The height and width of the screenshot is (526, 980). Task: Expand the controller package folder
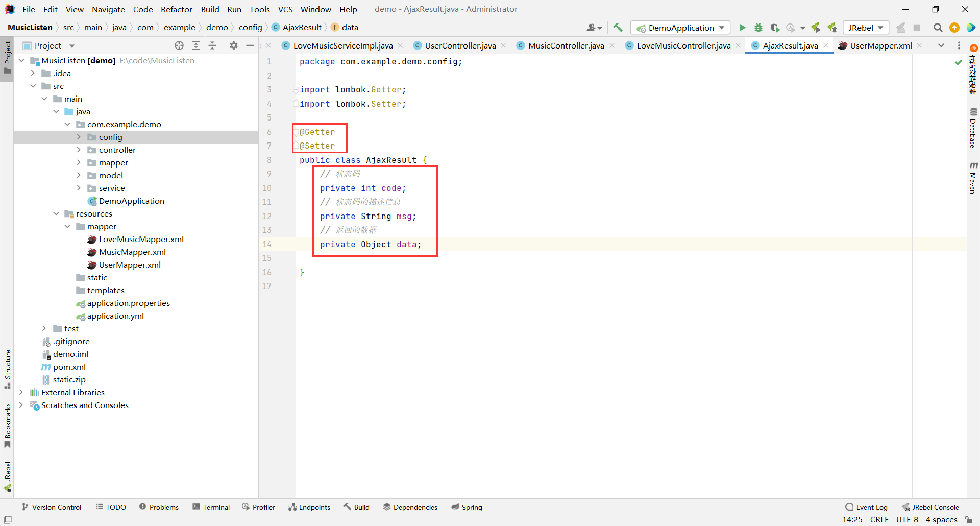click(79, 150)
